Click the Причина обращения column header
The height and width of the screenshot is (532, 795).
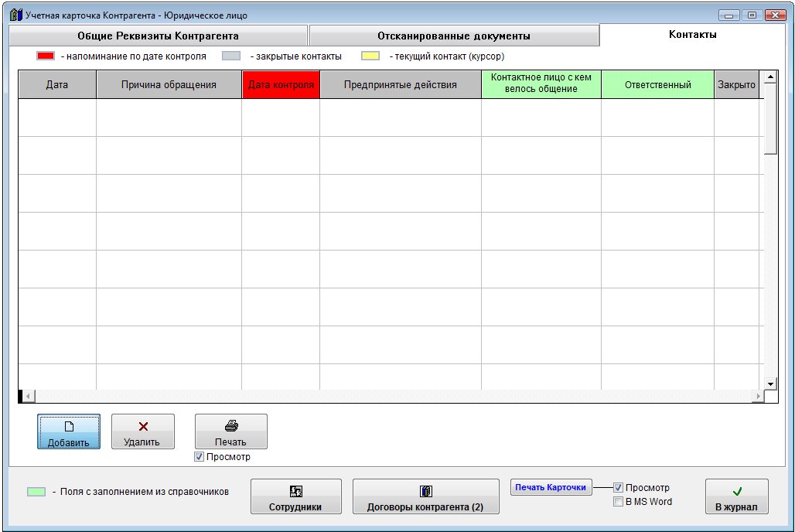tap(169, 85)
